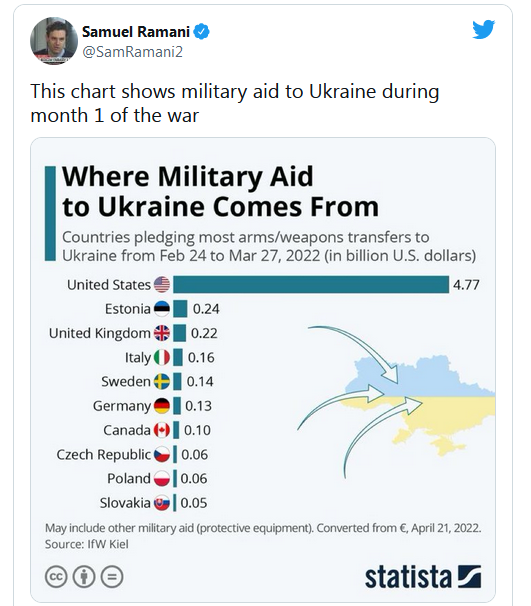Screen dimensions: 531x606
Task: Click the Creative Commons CC icon
Action: 56,577
